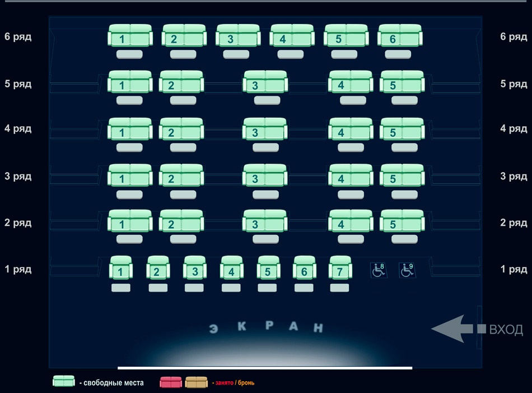Click the left '6 ряд' row label
The image size is (532, 393).
click(x=18, y=37)
